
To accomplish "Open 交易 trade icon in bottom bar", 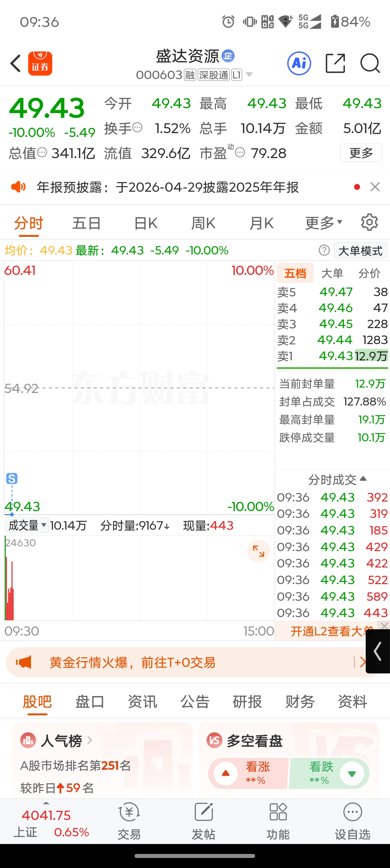I will click(129, 812).
